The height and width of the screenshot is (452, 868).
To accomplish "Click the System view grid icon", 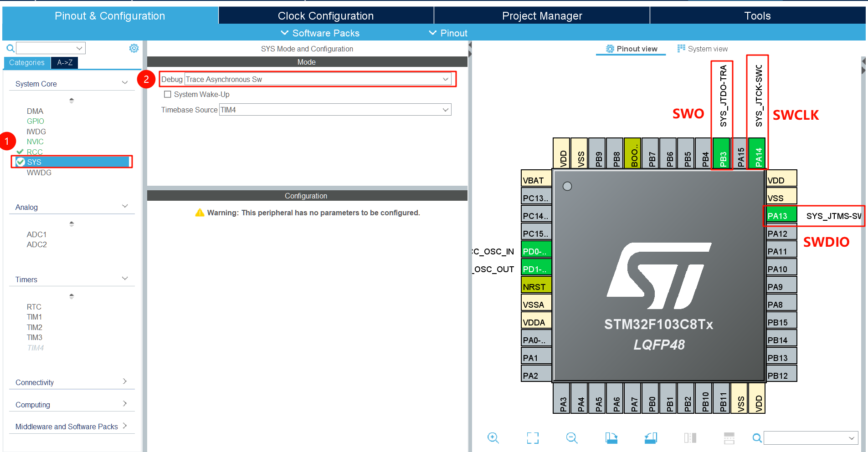I will coord(681,48).
